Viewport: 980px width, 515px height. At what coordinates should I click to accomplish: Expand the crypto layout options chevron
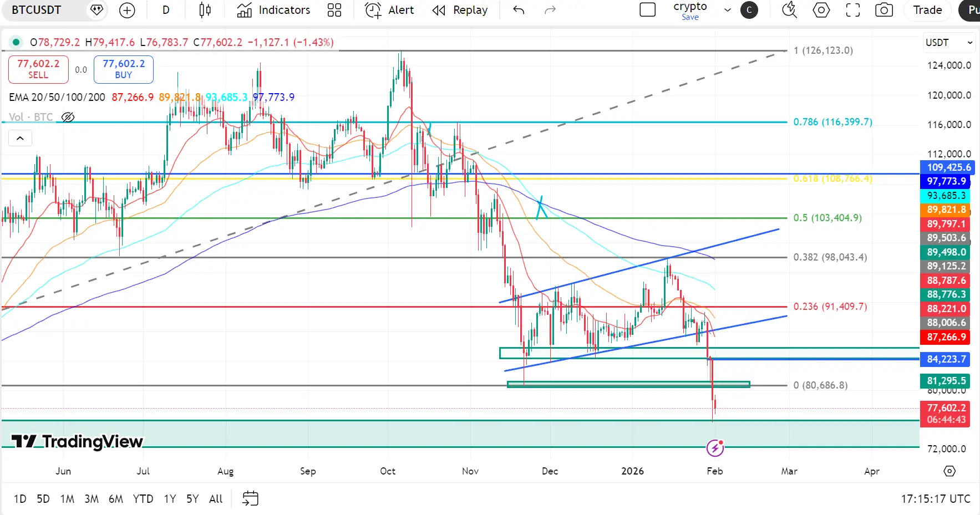728,10
